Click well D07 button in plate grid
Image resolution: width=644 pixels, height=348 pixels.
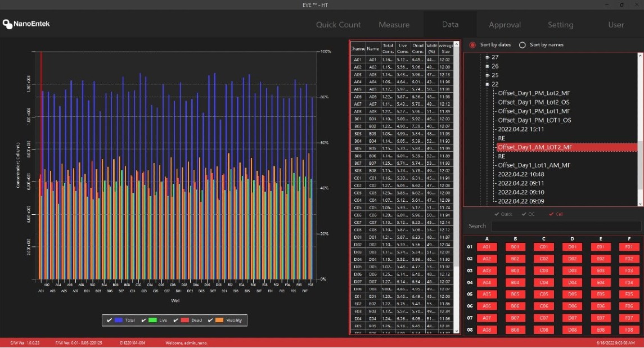(572, 318)
